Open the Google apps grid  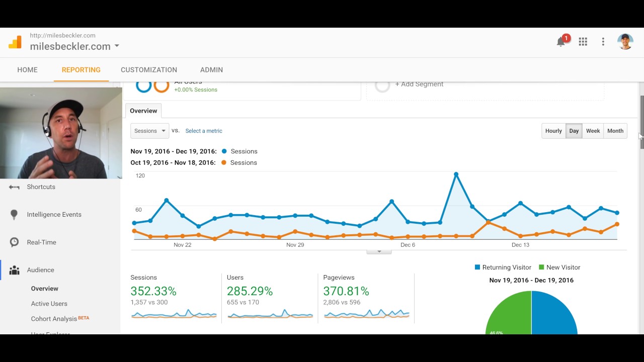(583, 42)
